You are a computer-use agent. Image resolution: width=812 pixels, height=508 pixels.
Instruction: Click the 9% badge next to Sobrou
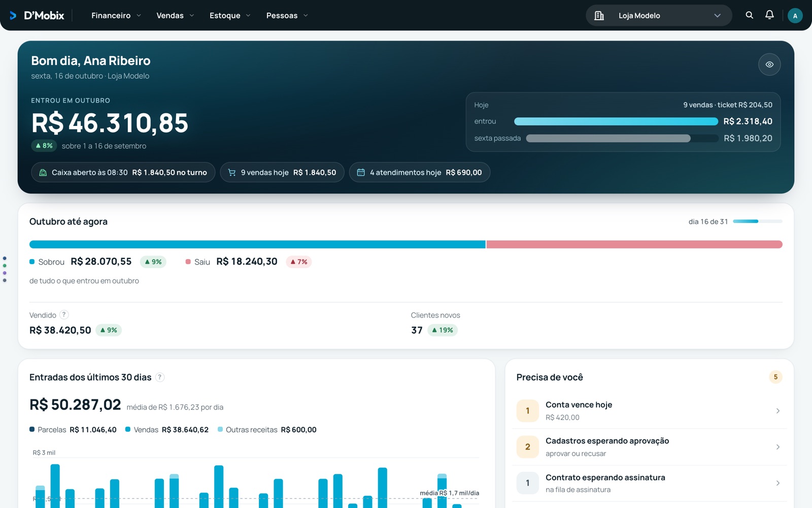point(153,262)
